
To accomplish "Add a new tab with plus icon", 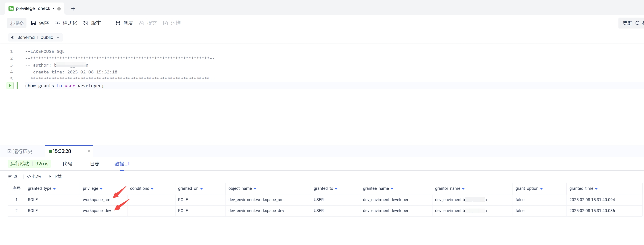I will point(73,8).
